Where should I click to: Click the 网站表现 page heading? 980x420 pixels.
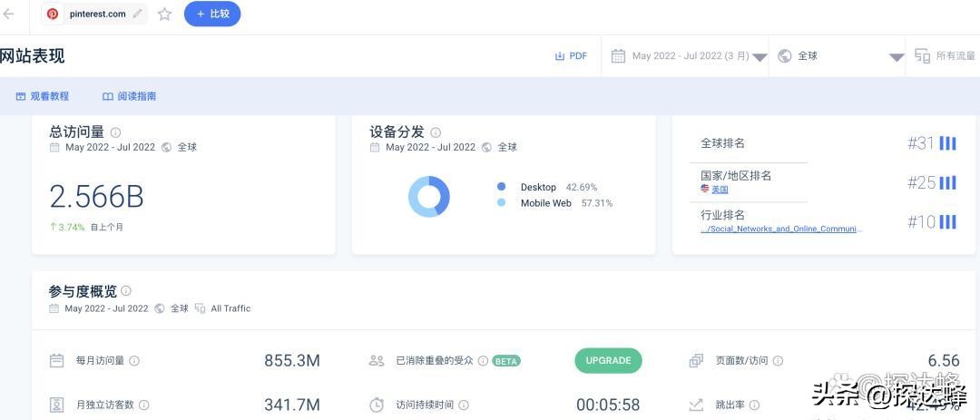click(x=32, y=56)
